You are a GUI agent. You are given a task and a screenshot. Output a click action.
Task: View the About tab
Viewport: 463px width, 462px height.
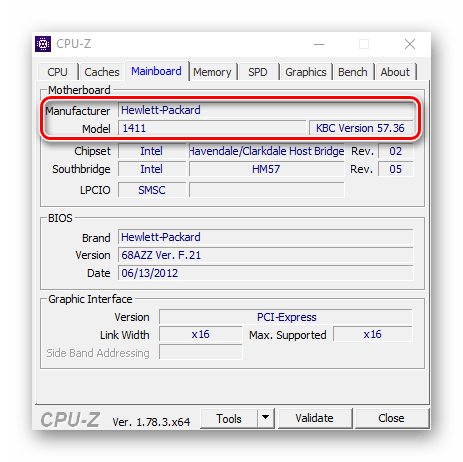click(395, 72)
